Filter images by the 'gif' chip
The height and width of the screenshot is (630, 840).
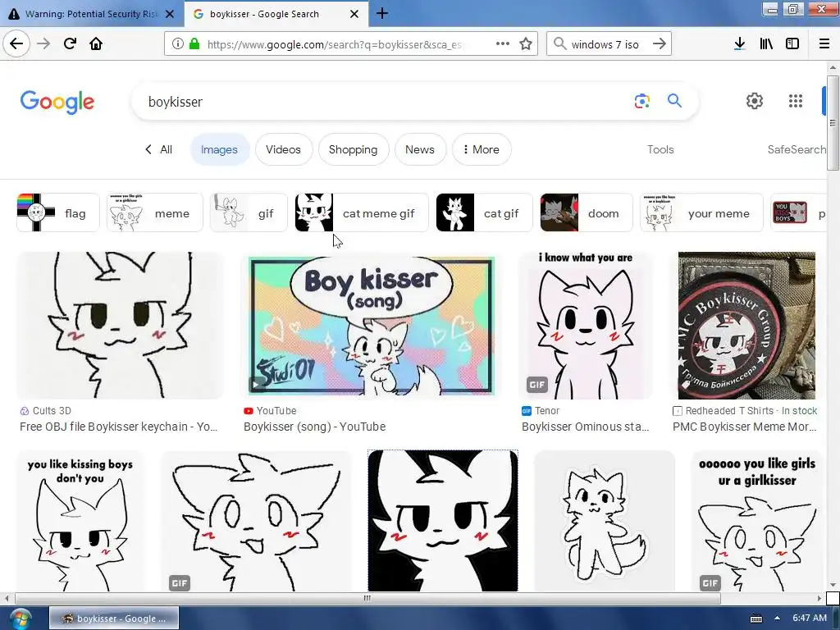point(249,212)
